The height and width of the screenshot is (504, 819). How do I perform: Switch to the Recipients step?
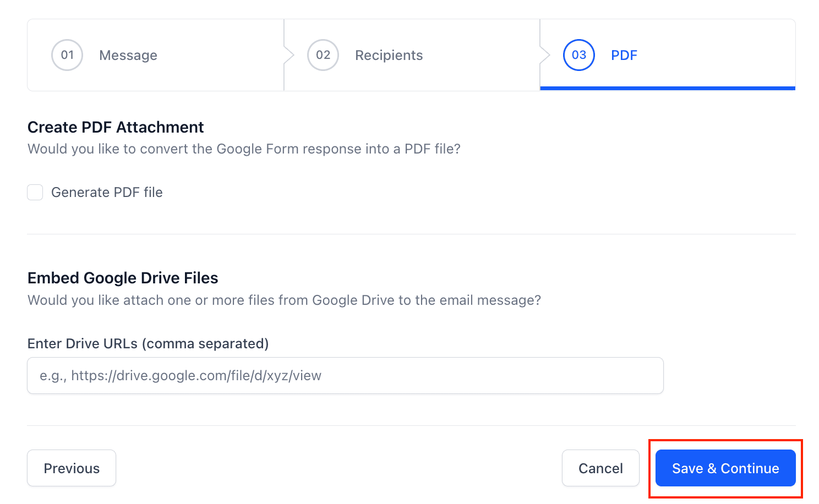click(389, 55)
